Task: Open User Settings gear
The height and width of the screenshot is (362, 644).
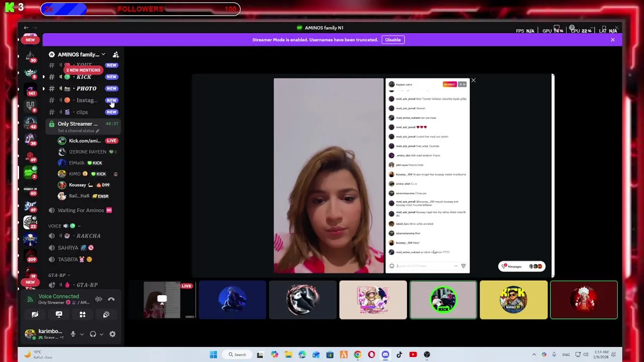Action: [x=112, y=334]
